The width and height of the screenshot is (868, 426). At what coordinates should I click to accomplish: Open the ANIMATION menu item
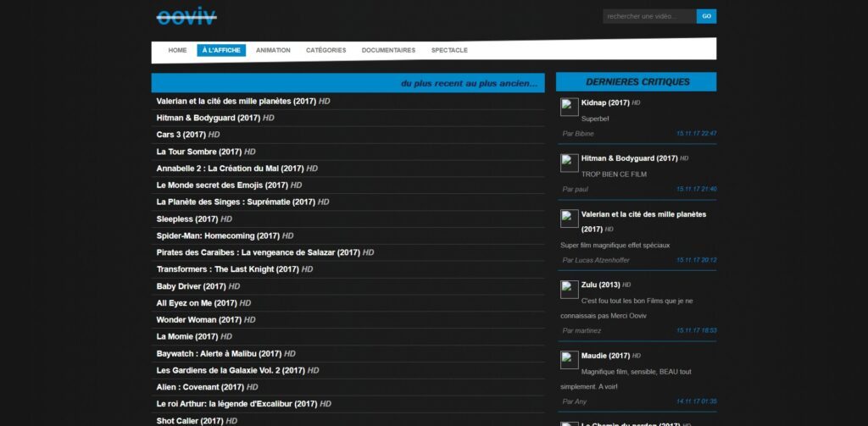pos(273,50)
